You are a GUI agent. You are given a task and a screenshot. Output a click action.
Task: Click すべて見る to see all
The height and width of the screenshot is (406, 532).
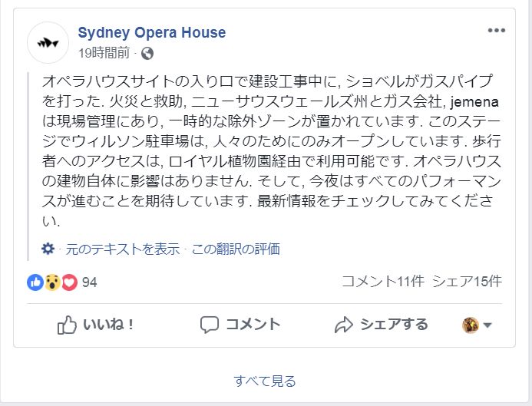coord(265,381)
